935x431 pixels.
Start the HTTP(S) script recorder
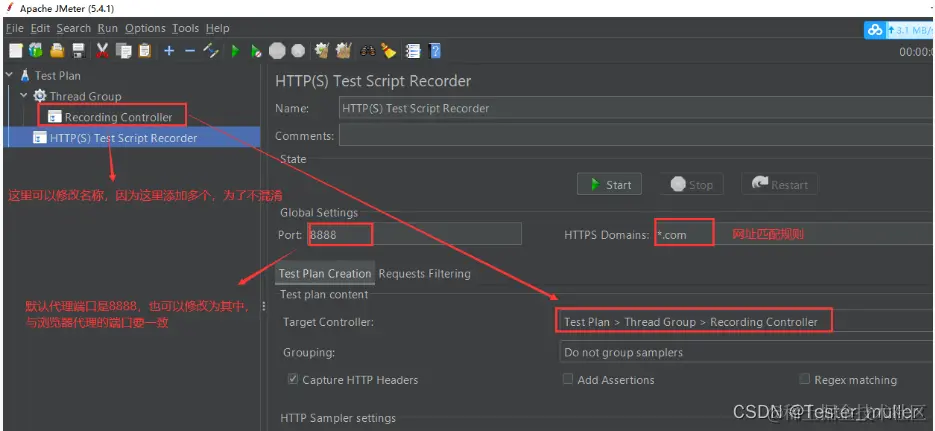tap(609, 184)
